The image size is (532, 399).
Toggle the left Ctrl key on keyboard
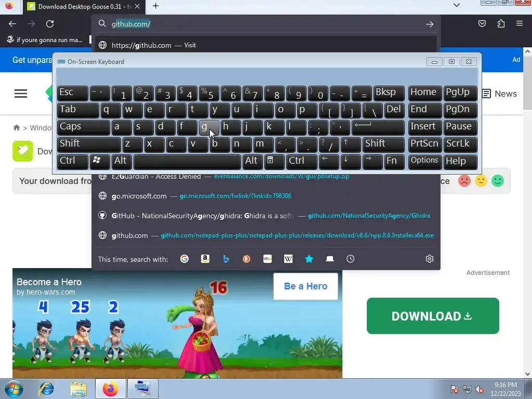tap(72, 162)
